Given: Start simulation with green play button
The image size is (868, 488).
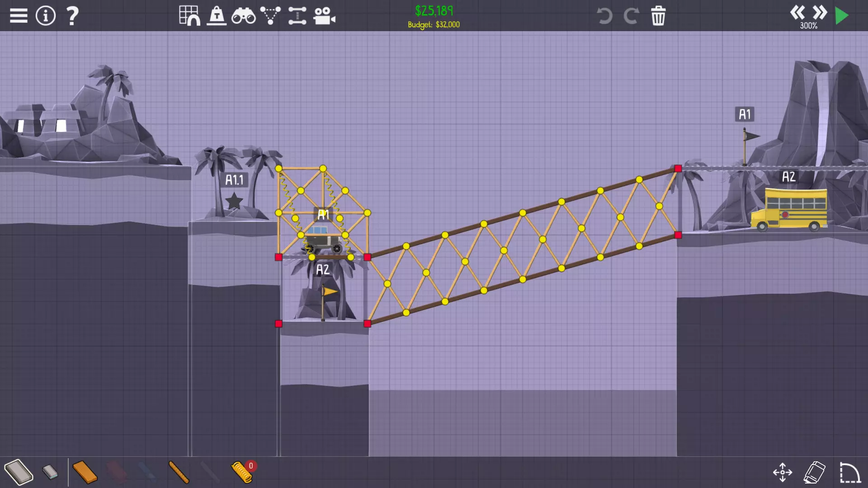Looking at the screenshot, I should coord(842,16).
